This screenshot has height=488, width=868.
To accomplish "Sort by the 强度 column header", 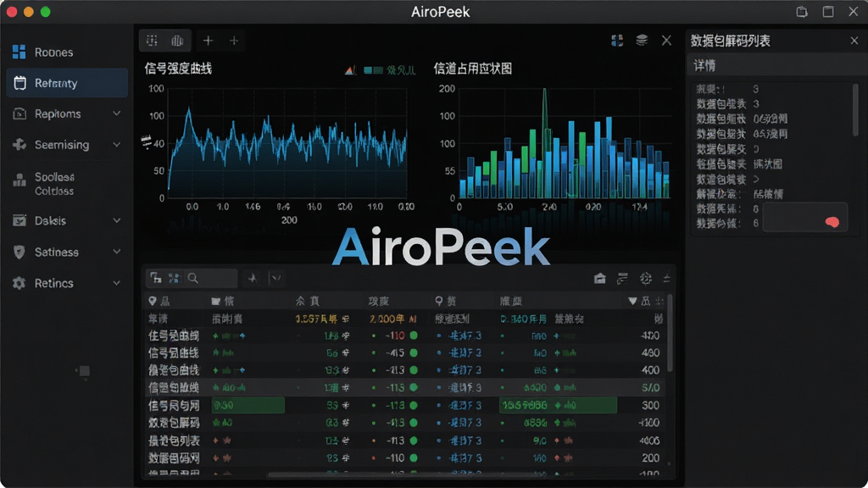I will coord(379,301).
